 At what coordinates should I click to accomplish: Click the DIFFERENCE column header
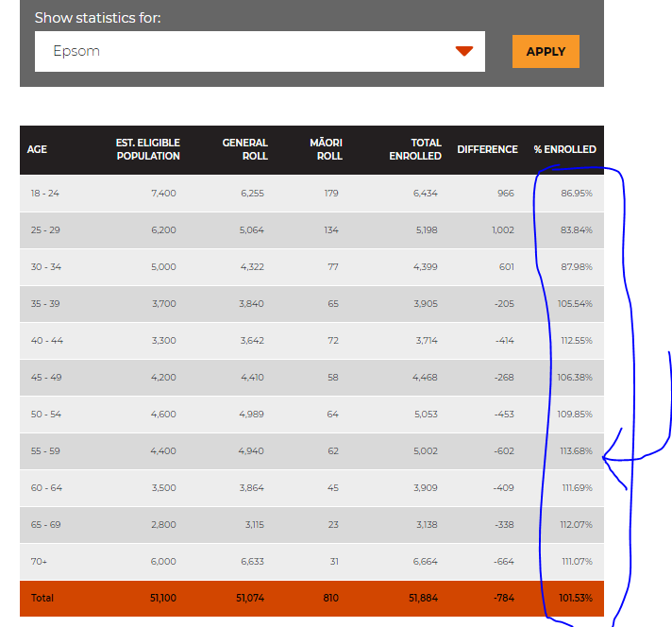[487, 149]
